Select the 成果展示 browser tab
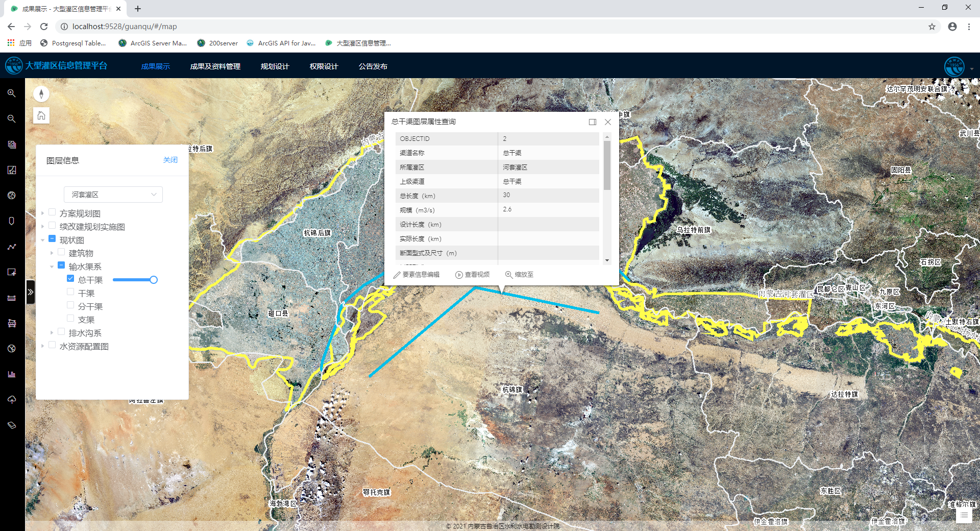This screenshot has height=531, width=980. pyautogui.click(x=66, y=9)
